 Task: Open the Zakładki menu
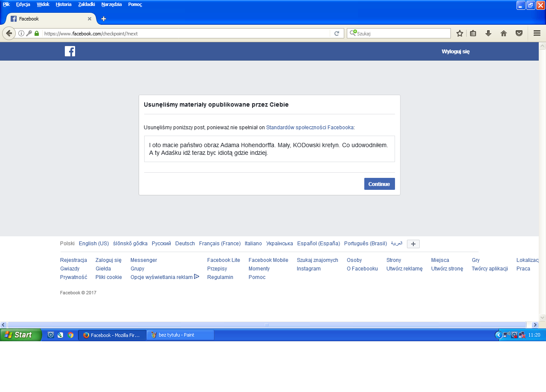click(x=87, y=4)
